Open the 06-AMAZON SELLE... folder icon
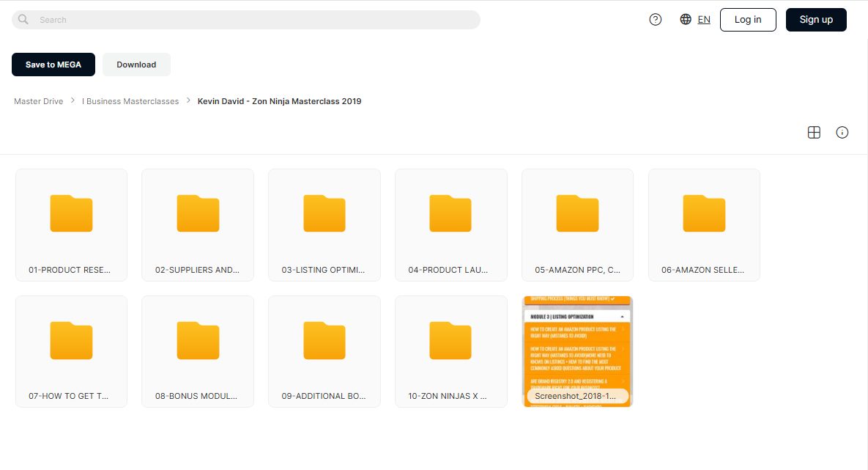The image size is (868, 470). (x=704, y=213)
